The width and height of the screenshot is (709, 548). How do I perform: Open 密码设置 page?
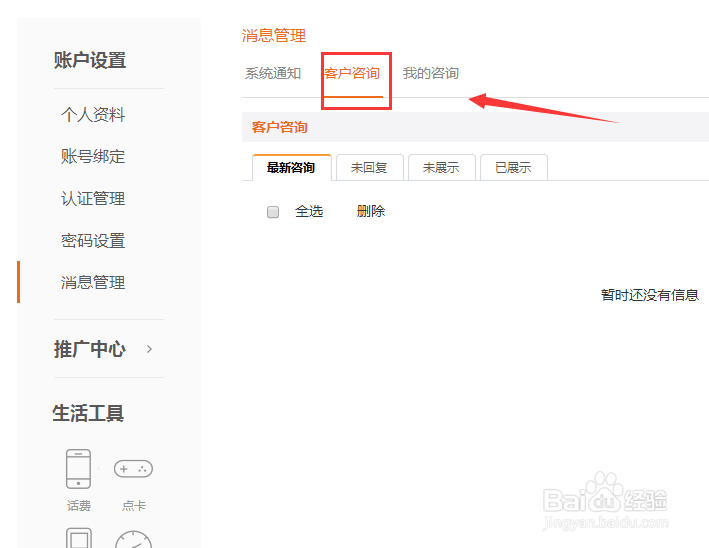pyautogui.click(x=93, y=241)
